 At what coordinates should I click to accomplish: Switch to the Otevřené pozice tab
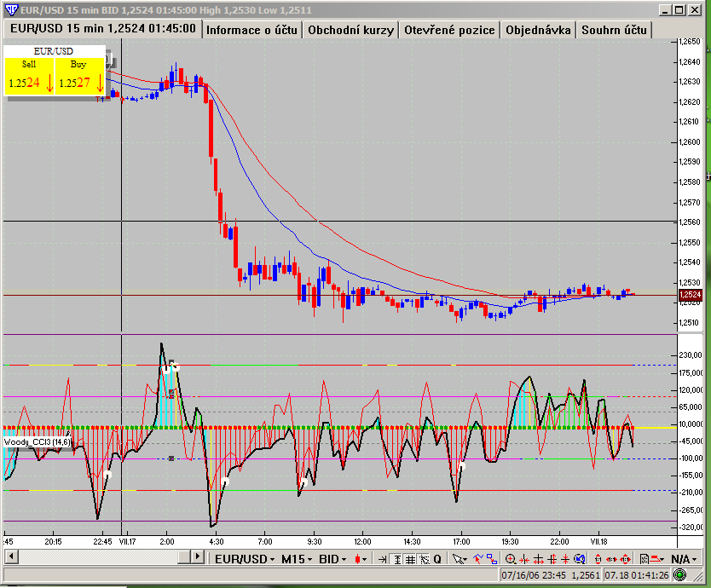(x=449, y=30)
